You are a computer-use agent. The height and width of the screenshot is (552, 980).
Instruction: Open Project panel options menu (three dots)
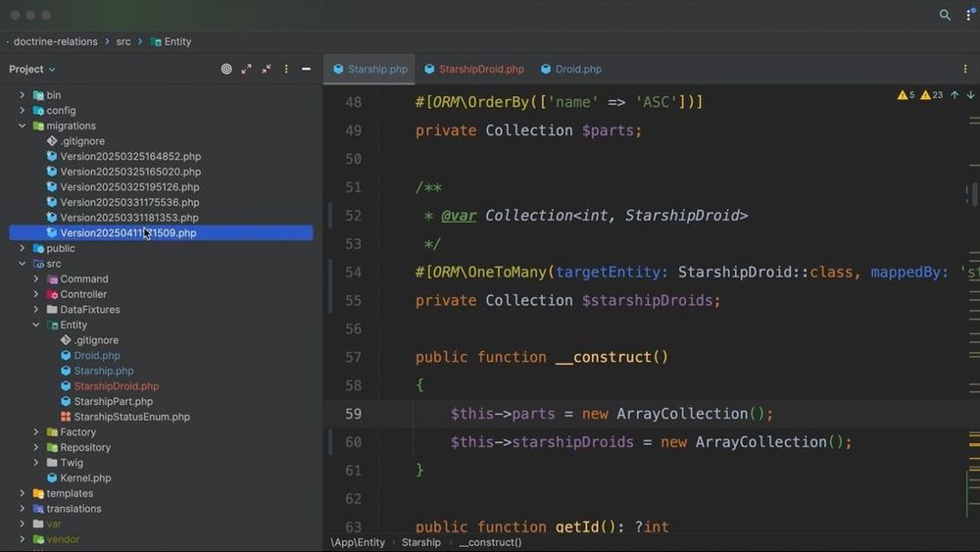[x=286, y=69]
